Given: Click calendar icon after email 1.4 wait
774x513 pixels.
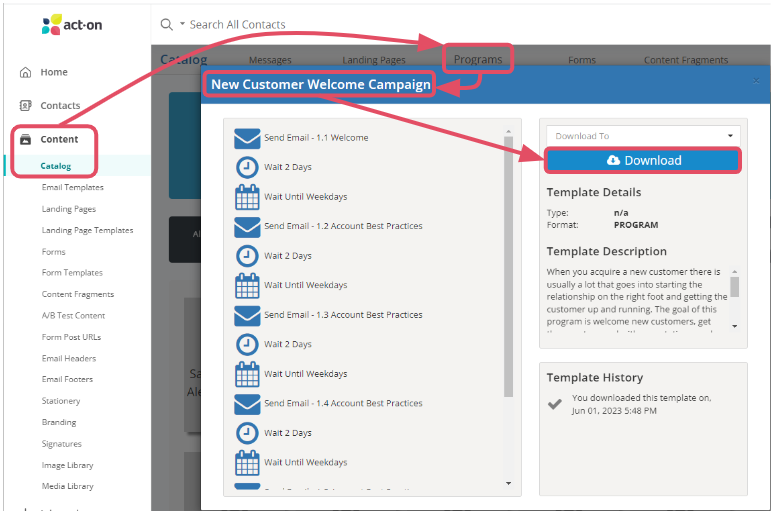Looking at the screenshot, I should 247,463.
